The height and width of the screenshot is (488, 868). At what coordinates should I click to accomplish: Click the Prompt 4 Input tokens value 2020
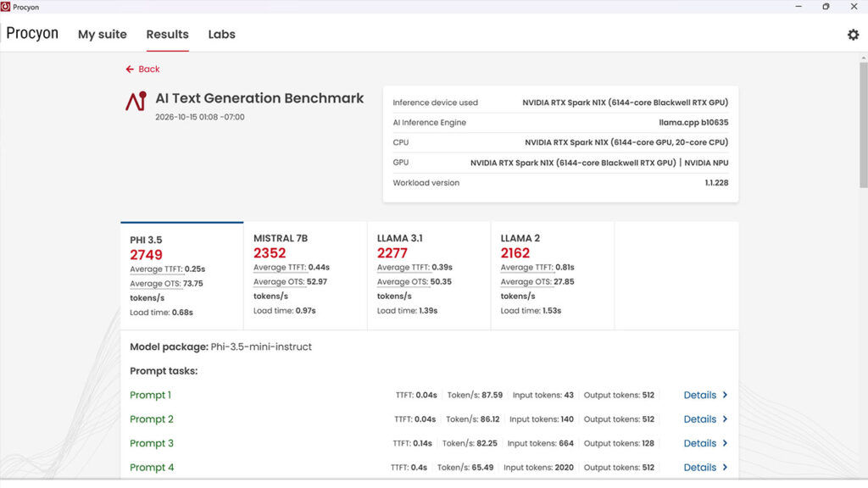click(x=564, y=468)
